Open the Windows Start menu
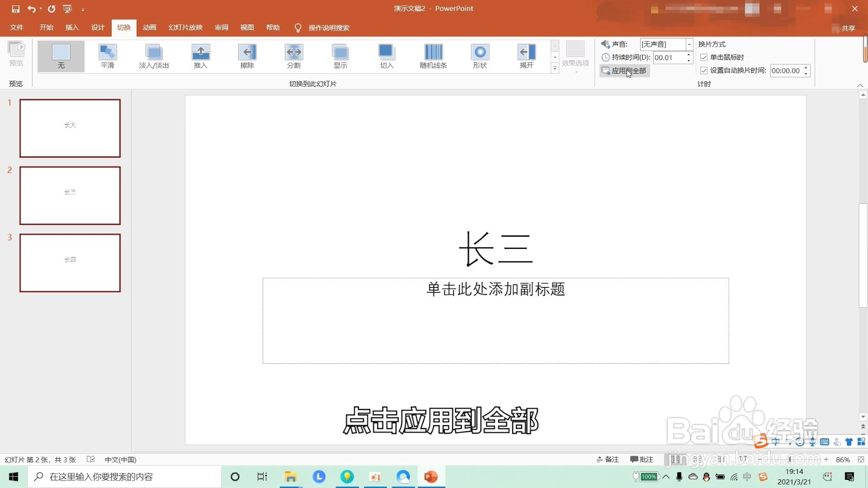868x488 pixels. coord(14,477)
